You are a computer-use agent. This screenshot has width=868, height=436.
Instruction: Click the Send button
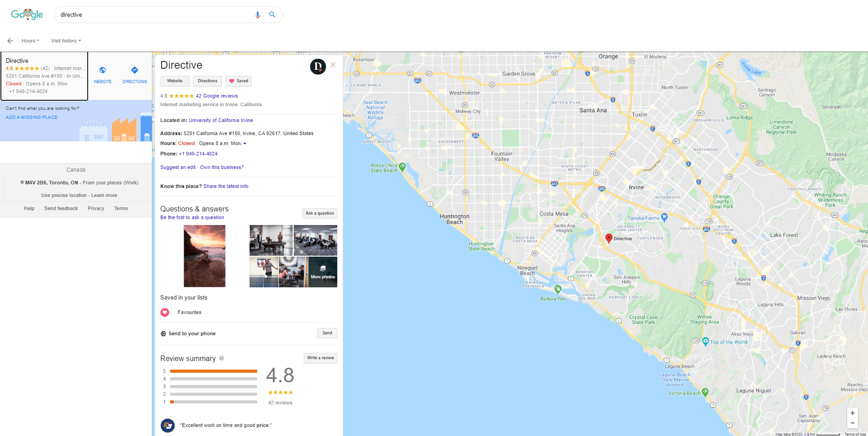point(327,333)
